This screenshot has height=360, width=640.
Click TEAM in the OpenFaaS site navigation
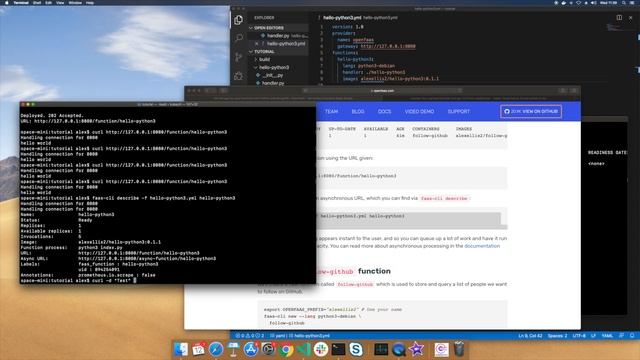coord(331,111)
